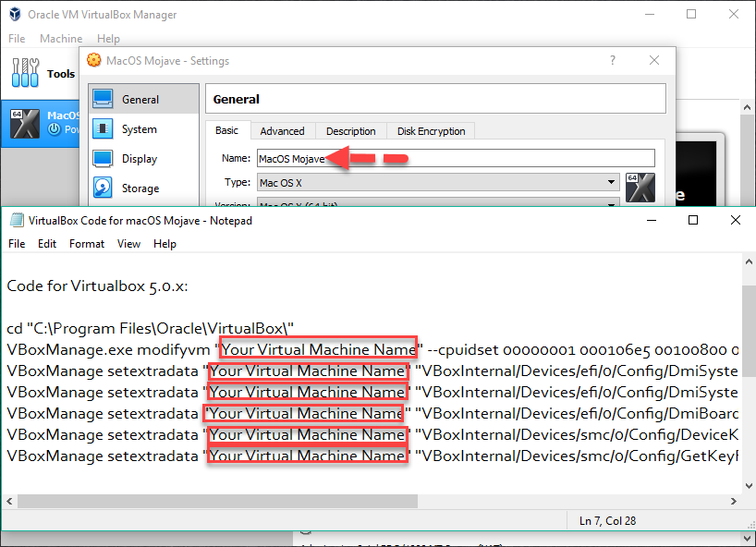Click the Mac OS X 64-bit type icon

(x=640, y=187)
